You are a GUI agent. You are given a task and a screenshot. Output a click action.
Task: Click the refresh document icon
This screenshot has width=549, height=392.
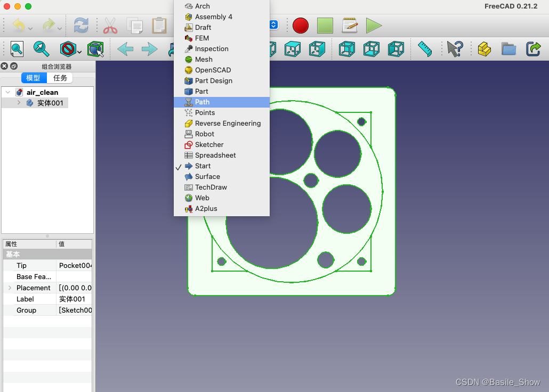pyautogui.click(x=80, y=25)
